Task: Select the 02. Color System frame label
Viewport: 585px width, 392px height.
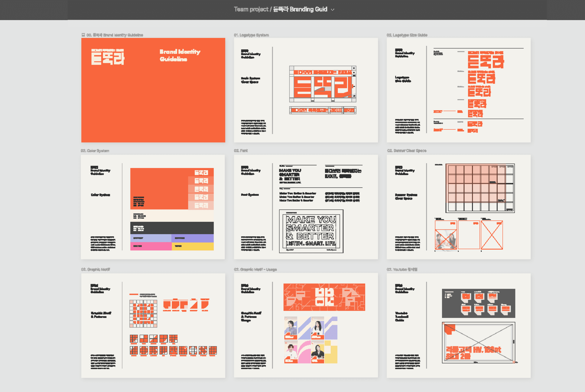Action: coord(95,151)
